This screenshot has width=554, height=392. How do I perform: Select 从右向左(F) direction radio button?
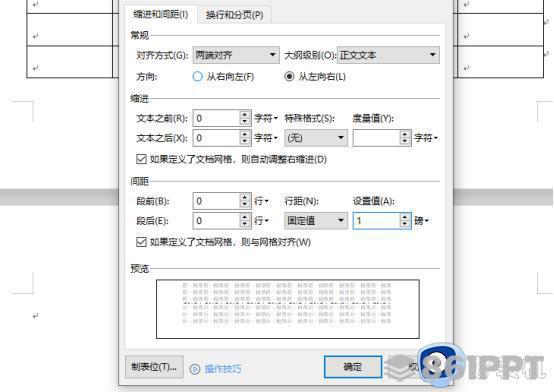coord(198,77)
